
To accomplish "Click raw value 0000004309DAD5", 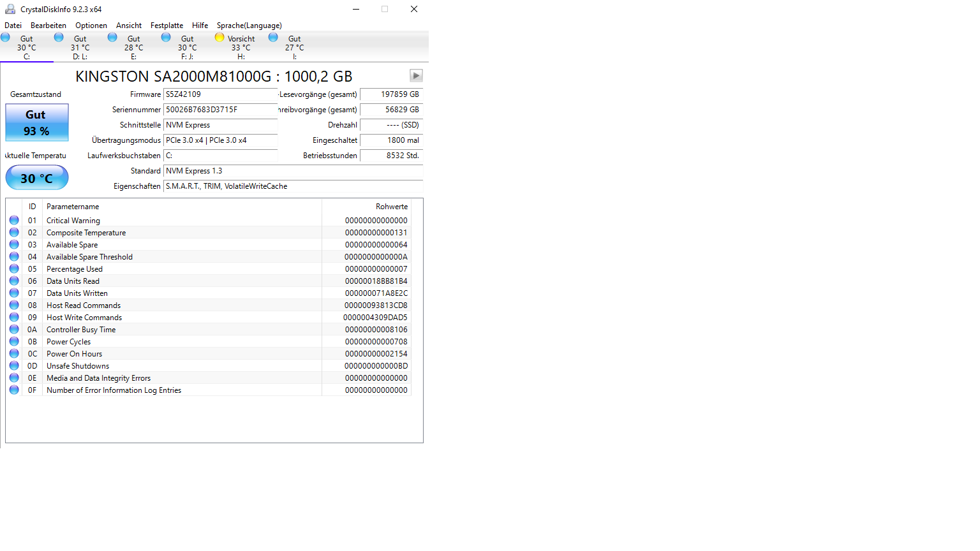I will (376, 318).
